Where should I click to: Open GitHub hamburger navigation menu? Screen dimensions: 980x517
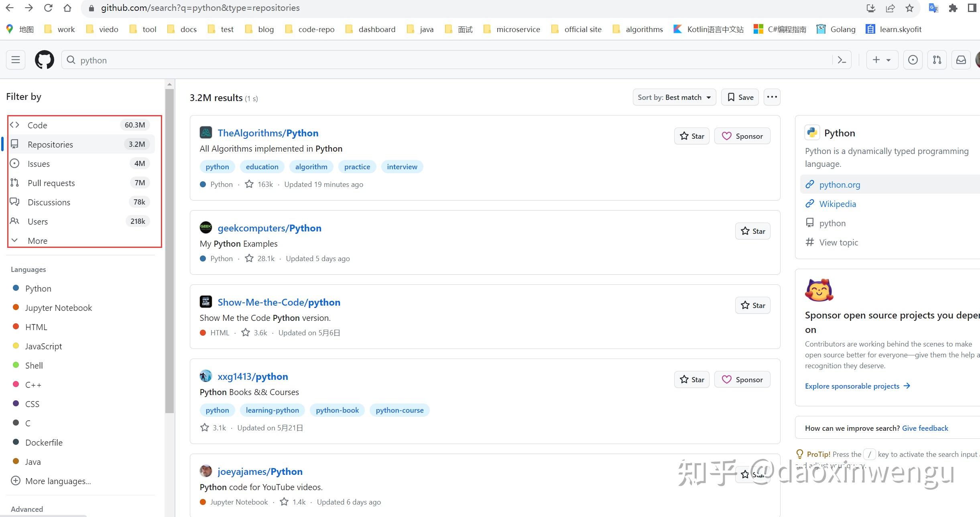click(x=16, y=60)
